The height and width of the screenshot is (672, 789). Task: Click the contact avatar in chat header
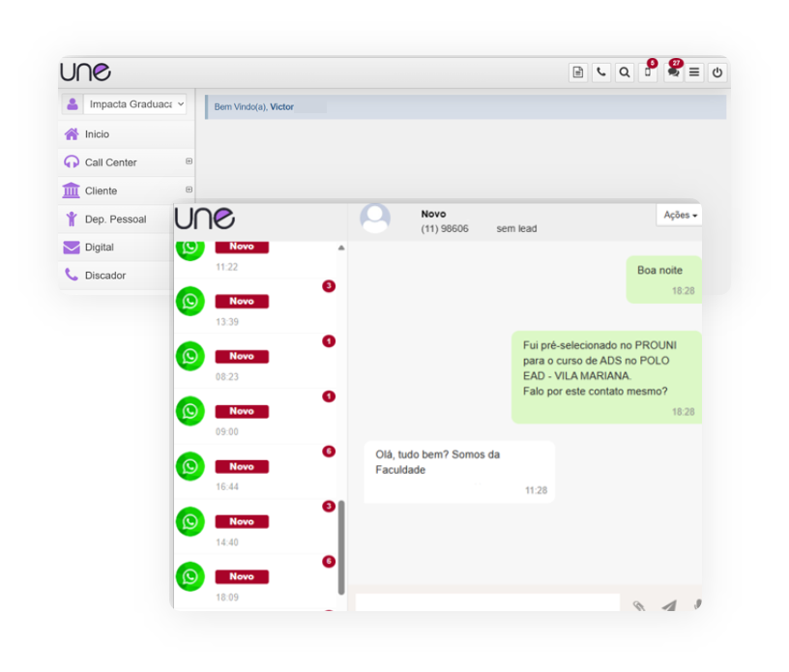tap(375, 218)
